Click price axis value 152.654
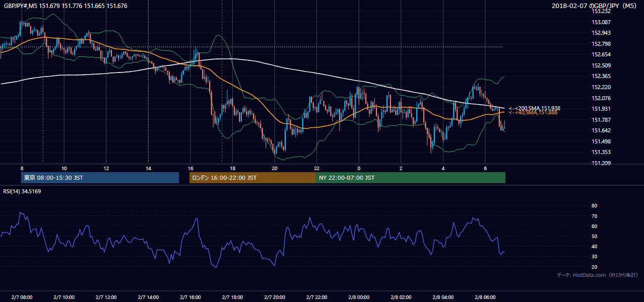The height and width of the screenshot is (302, 644). point(601,54)
